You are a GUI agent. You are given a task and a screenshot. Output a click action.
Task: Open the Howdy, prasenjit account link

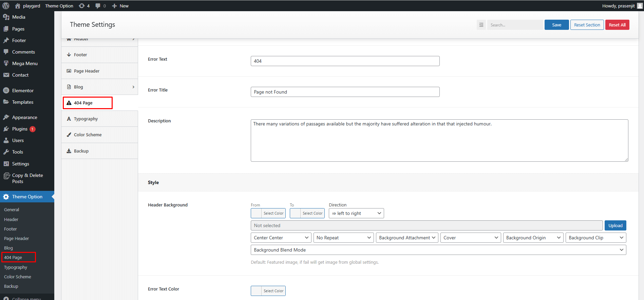click(x=622, y=6)
